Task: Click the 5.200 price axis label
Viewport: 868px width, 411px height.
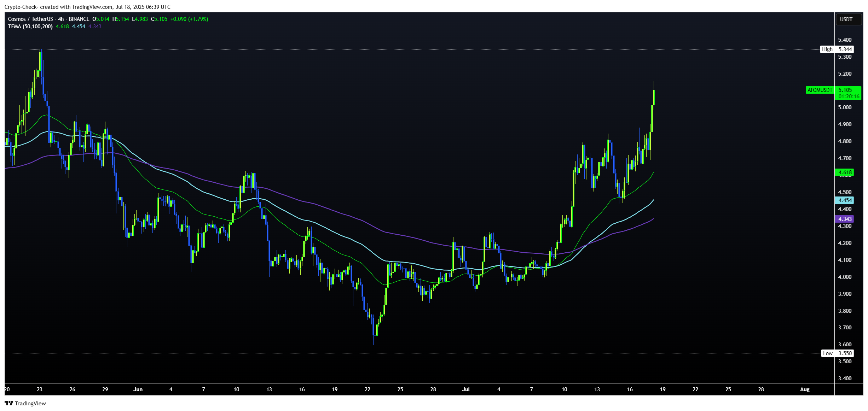Action: tap(845, 74)
